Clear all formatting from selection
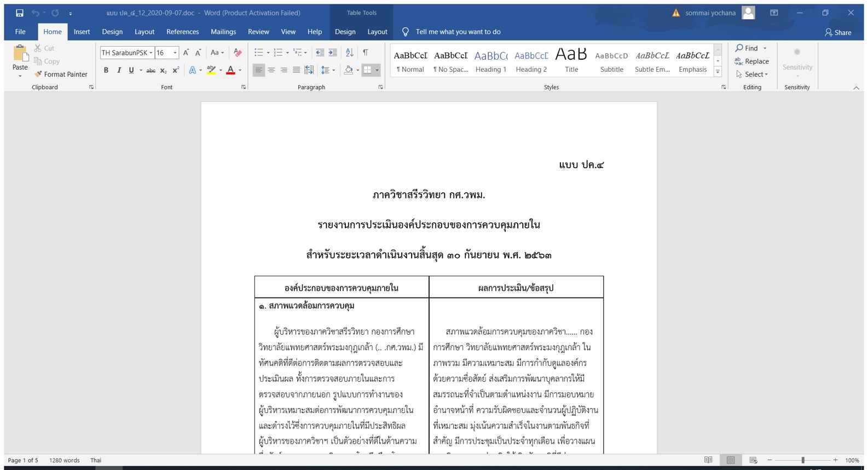This screenshot has width=868, height=470. [238, 53]
